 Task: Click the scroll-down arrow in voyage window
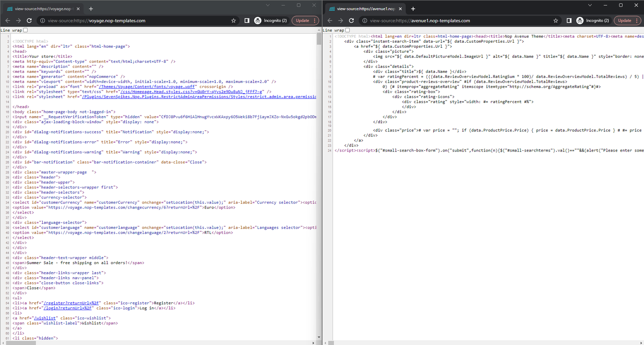319,338
